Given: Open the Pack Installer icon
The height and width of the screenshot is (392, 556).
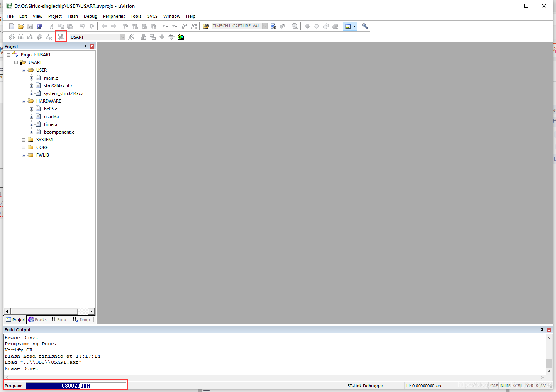Looking at the screenshot, I should tap(181, 37).
